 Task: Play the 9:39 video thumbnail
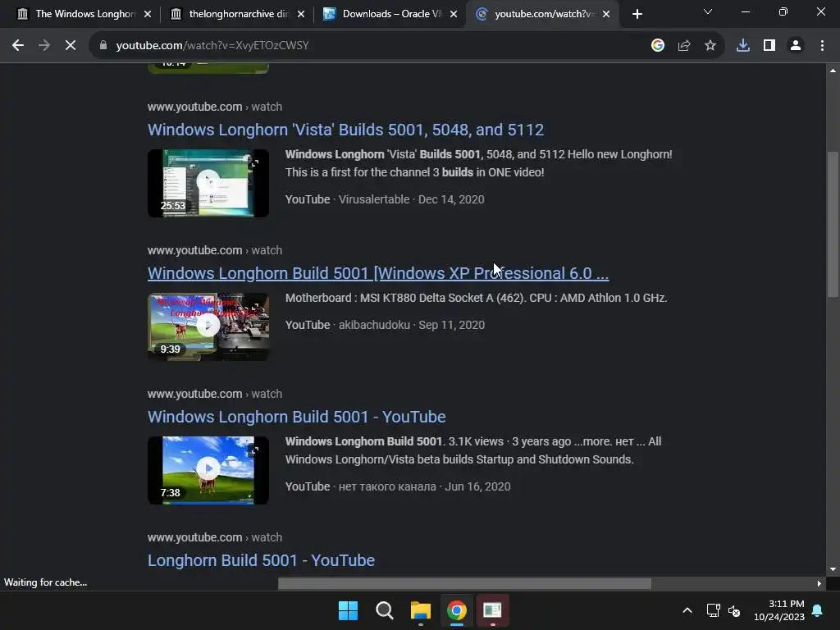(x=208, y=326)
